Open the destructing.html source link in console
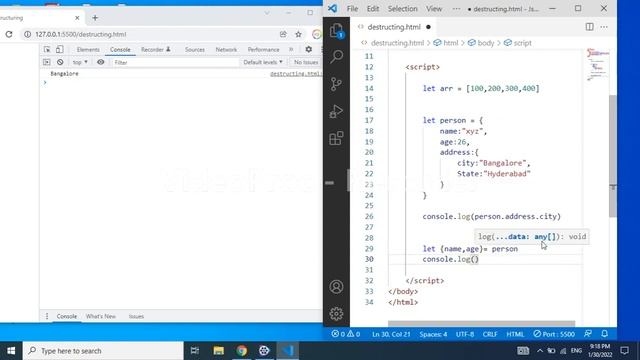Screen dimensions: 640x360 pyautogui.click(x=296, y=74)
